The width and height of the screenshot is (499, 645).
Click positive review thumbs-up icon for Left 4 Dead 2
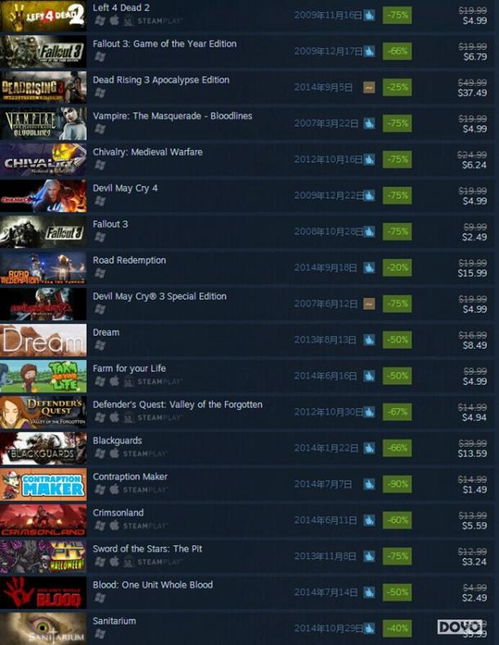click(x=369, y=16)
